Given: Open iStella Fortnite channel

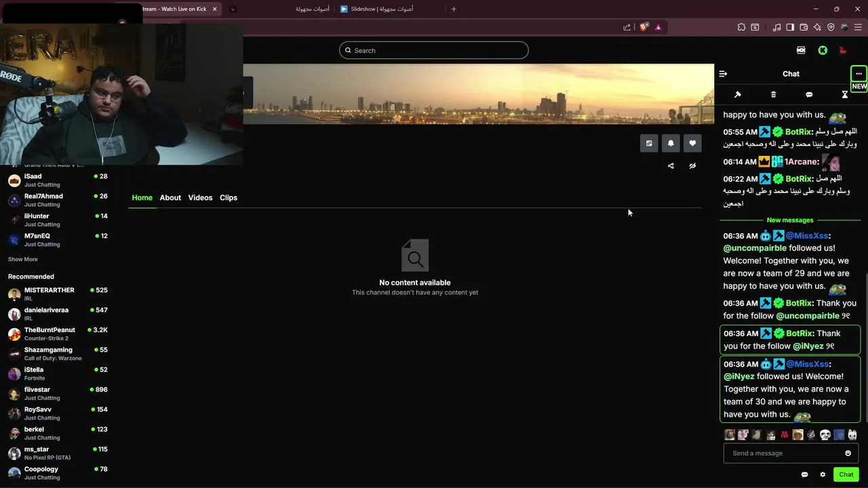Looking at the screenshot, I should pos(58,373).
